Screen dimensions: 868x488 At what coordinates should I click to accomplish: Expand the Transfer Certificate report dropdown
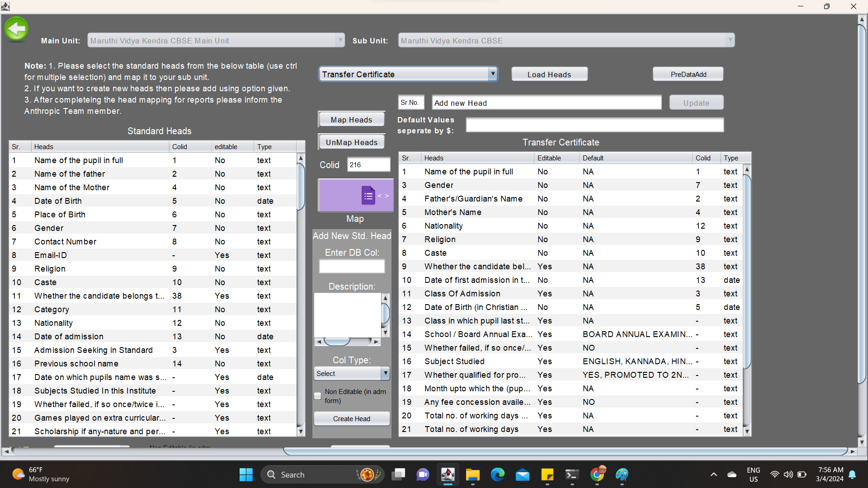[492, 74]
